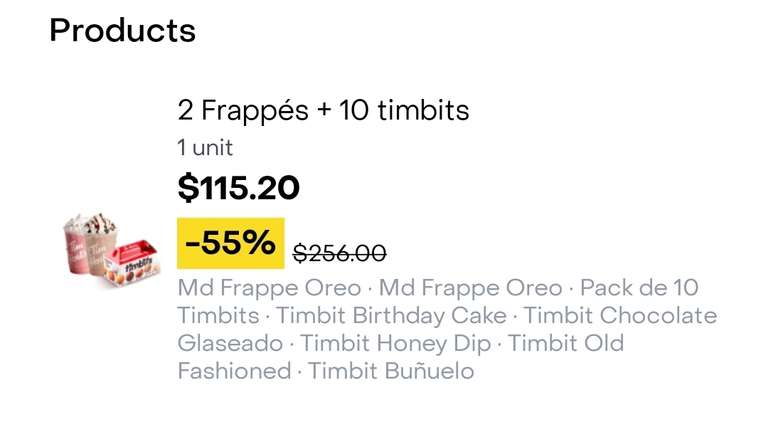
Task: Click the 1 unit quantity label
Action: 205,147
